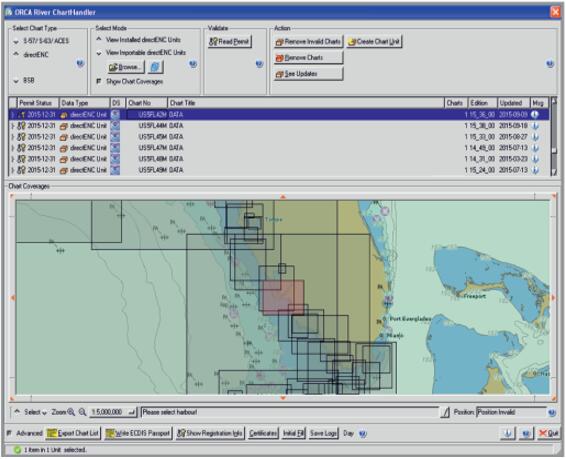Sort by the Permit Status column
The height and width of the screenshot is (459, 566).
coord(38,103)
